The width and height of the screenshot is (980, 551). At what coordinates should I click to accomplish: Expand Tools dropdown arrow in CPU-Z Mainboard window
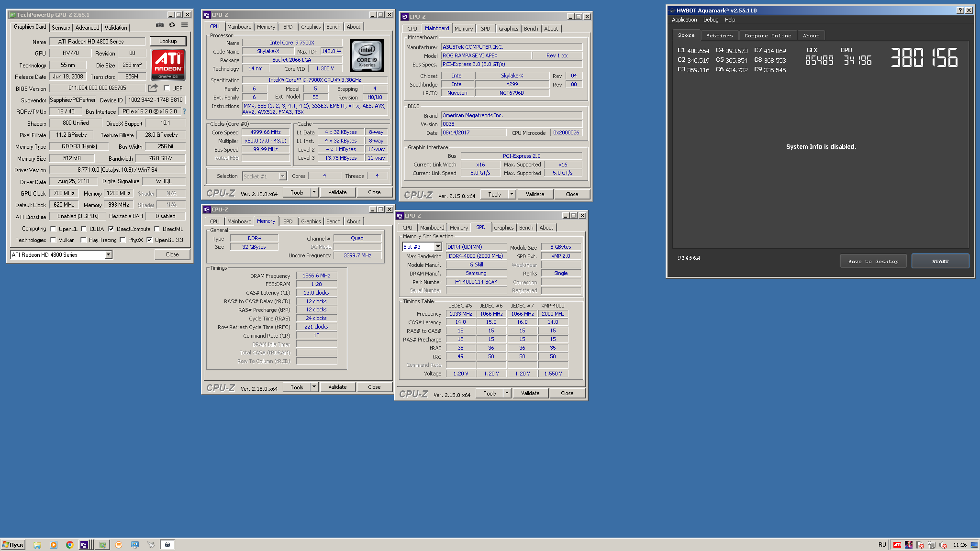click(x=512, y=194)
